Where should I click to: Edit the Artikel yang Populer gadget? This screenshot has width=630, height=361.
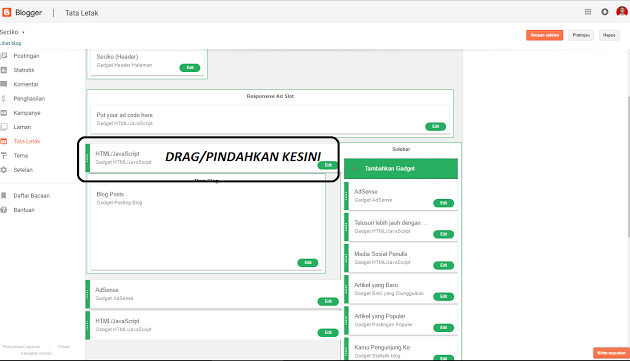[x=444, y=328]
